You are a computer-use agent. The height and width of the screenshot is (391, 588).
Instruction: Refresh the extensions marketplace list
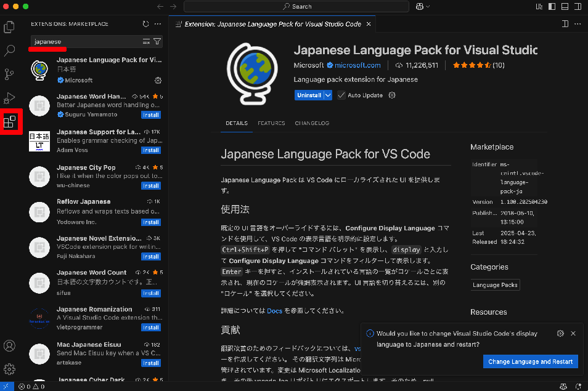[145, 24]
